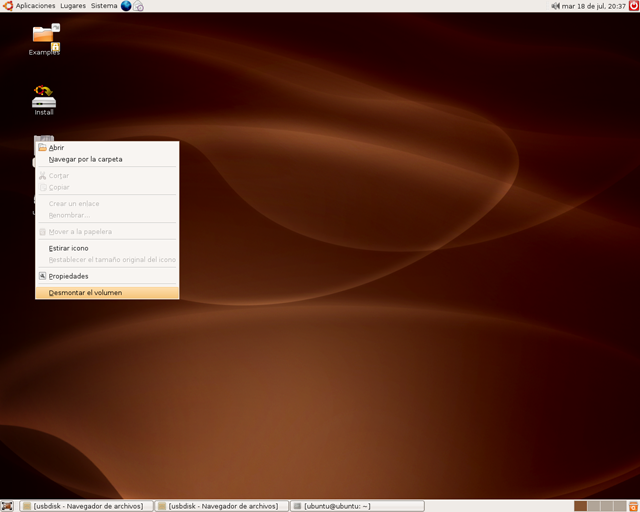
Task: Click the trash icon in bottom panel
Action: click(x=633, y=506)
